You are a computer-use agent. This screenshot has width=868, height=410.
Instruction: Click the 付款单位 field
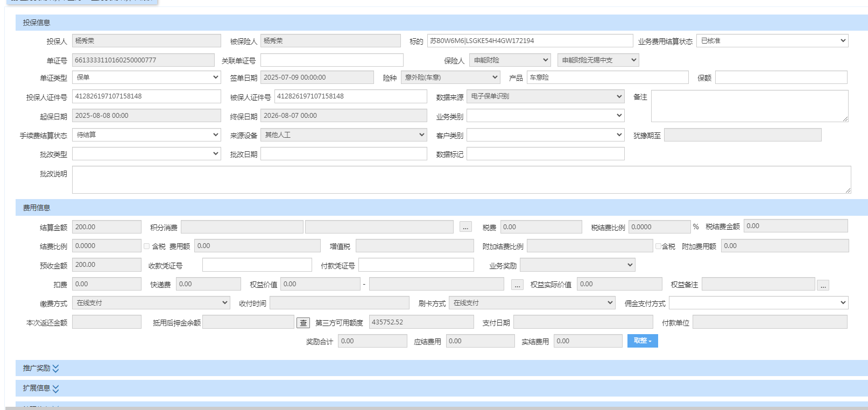(x=770, y=322)
